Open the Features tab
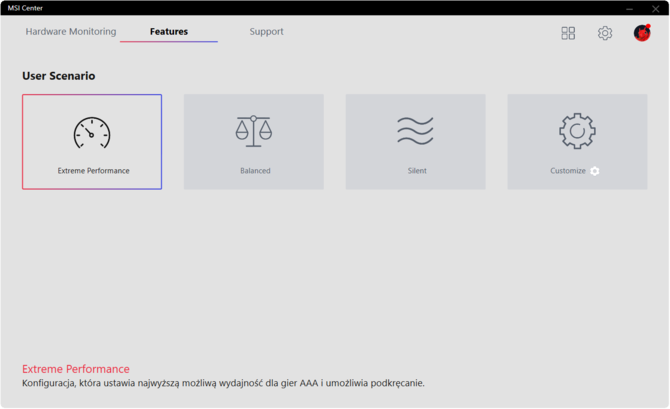This screenshot has height=409, width=670. point(169,32)
